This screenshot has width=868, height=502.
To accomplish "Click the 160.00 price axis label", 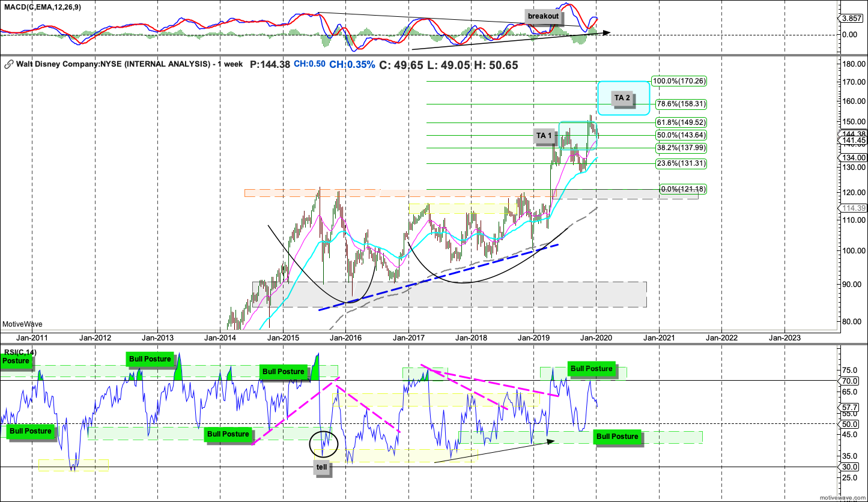I will click(x=854, y=101).
